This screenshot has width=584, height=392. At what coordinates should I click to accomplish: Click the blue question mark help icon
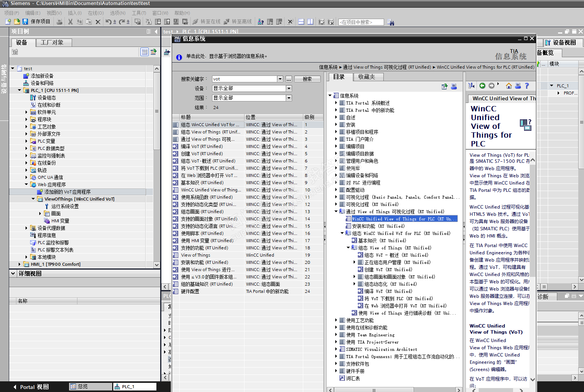pyautogui.click(x=527, y=86)
